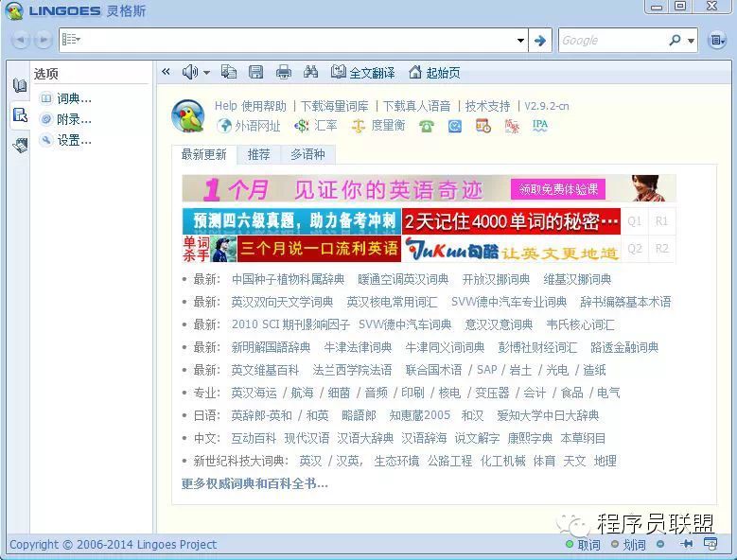The height and width of the screenshot is (560, 737).
Task: Click the mini window icon in status bar
Action: 711,544
